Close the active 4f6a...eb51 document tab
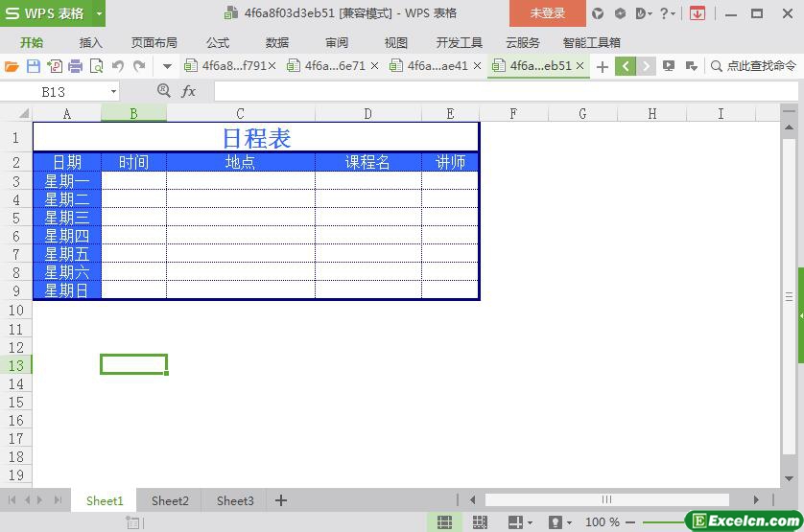 click(579, 65)
